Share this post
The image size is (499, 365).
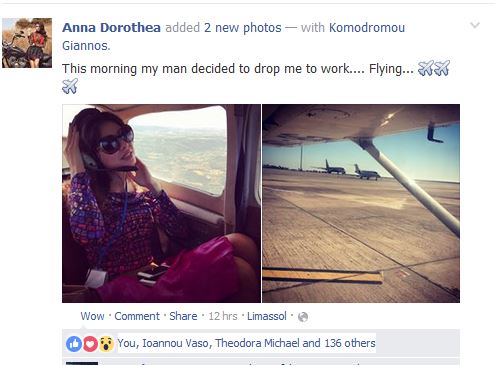[183, 316]
